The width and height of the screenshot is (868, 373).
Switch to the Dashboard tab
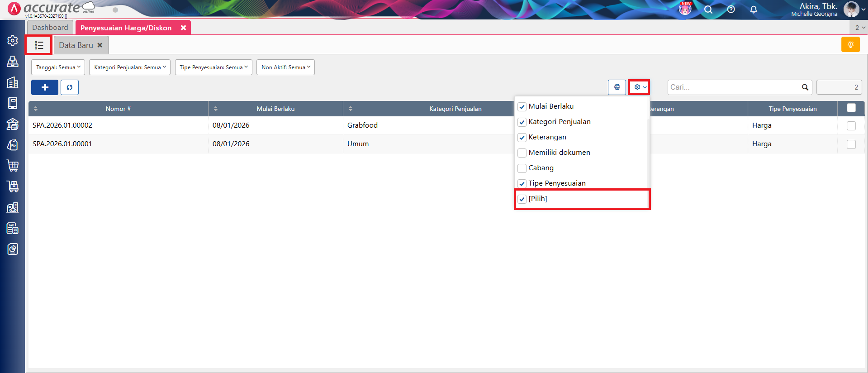50,28
